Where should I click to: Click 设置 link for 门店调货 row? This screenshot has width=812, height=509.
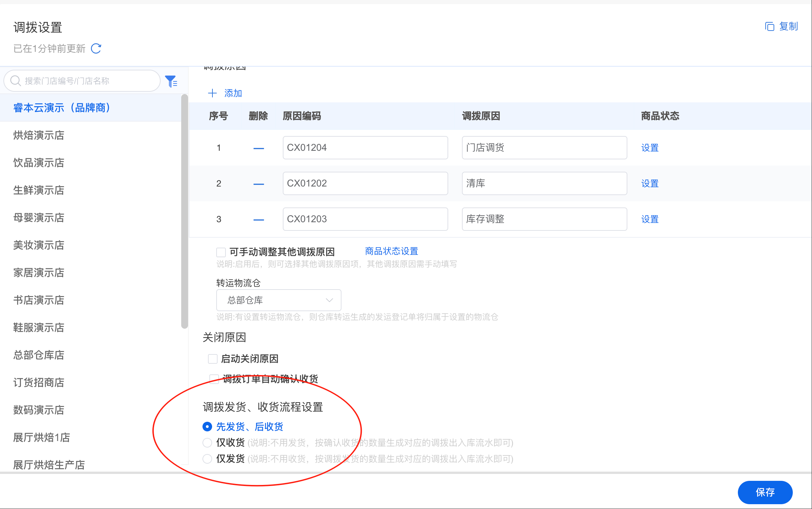coord(650,148)
